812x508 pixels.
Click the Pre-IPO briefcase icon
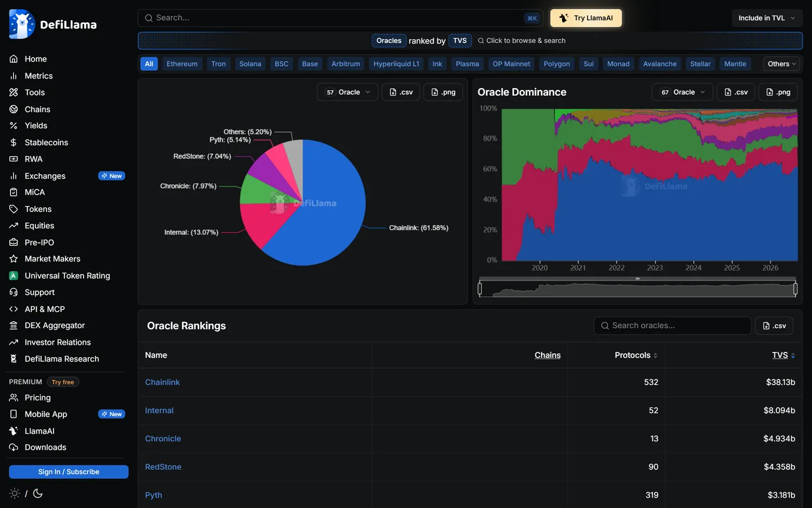[13, 243]
